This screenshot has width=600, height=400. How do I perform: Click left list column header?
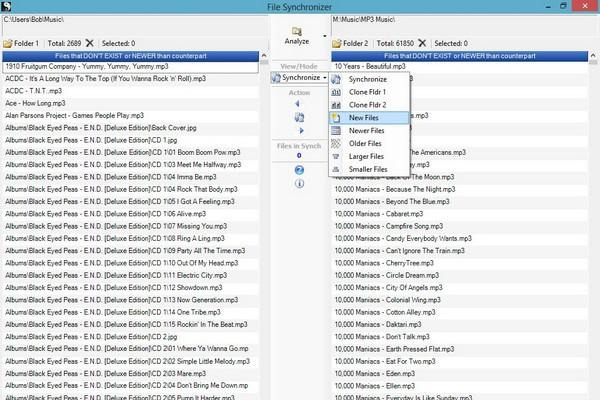coord(130,56)
